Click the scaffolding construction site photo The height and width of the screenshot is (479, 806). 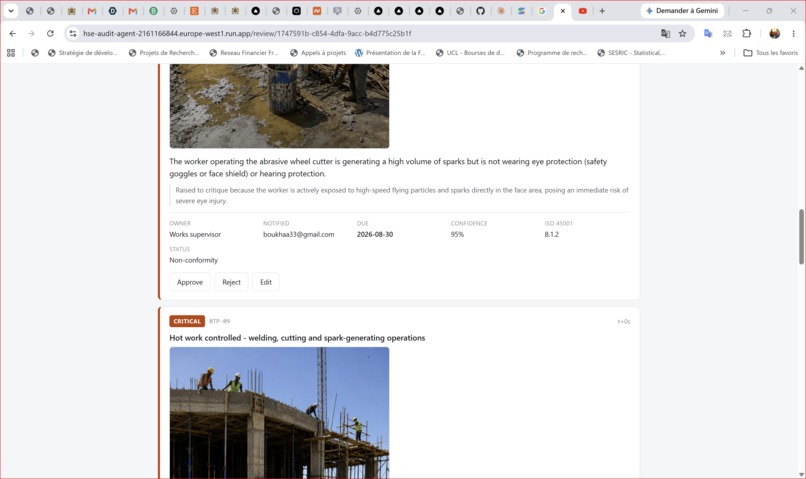279,413
